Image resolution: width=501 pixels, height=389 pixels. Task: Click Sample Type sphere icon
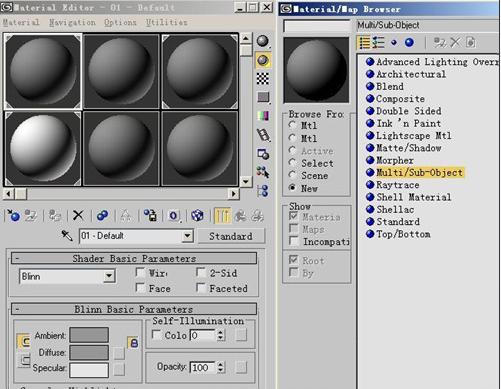[263, 41]
